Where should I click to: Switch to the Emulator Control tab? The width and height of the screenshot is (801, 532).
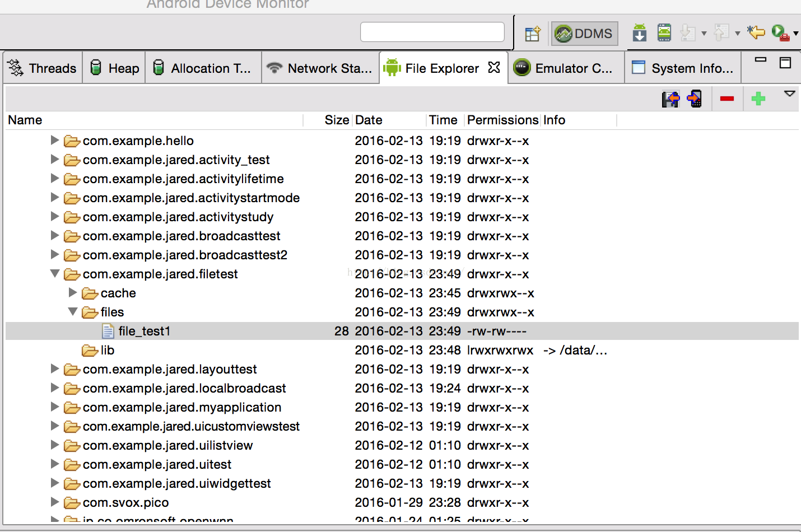[x=566, y=68]
